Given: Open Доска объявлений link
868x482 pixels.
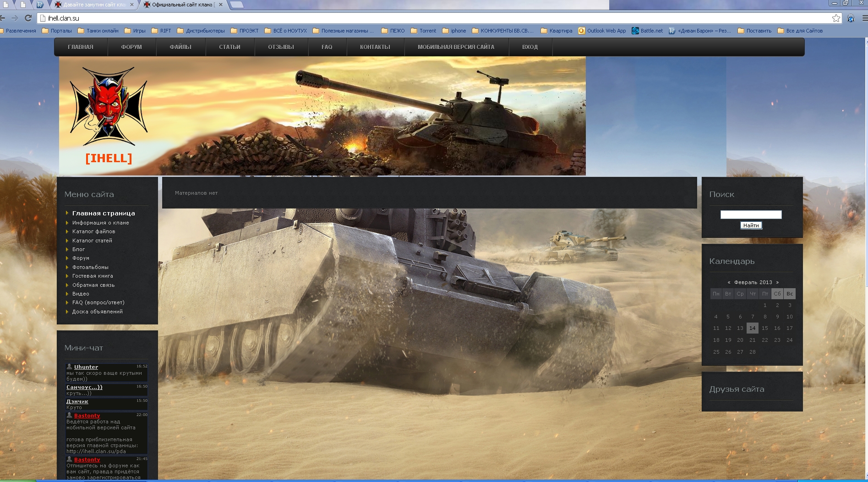Looking at the screenshot, I should point(97,312).
